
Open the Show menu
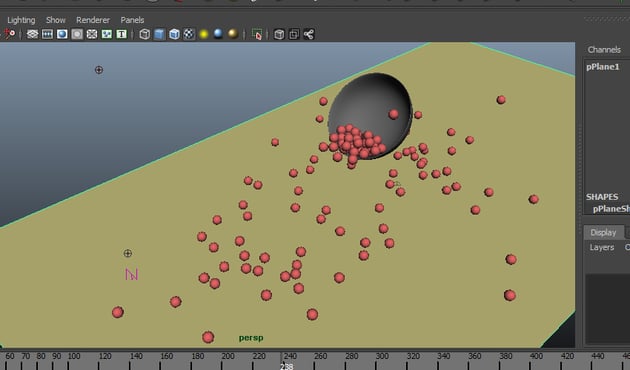(x=55, y=20)
